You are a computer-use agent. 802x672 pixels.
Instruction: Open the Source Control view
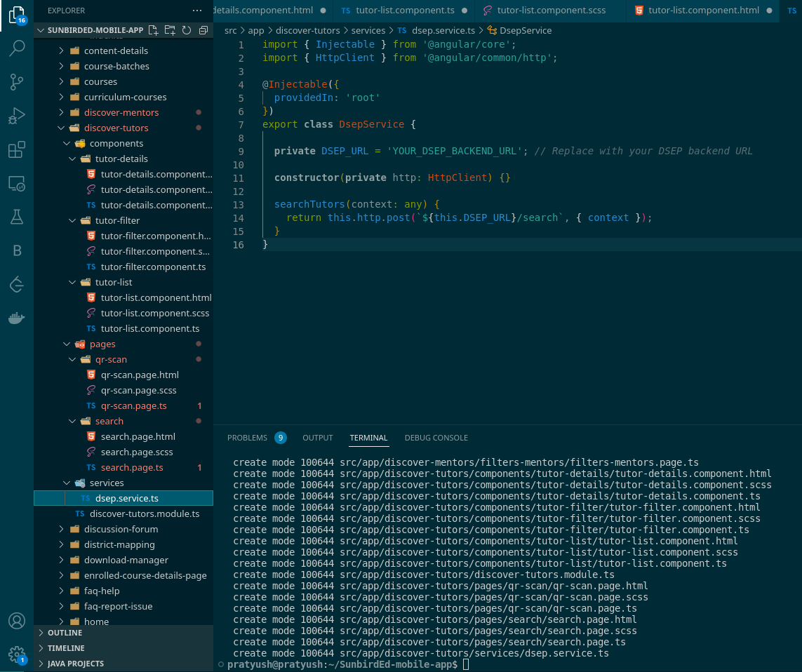click(x=17, y=82)
